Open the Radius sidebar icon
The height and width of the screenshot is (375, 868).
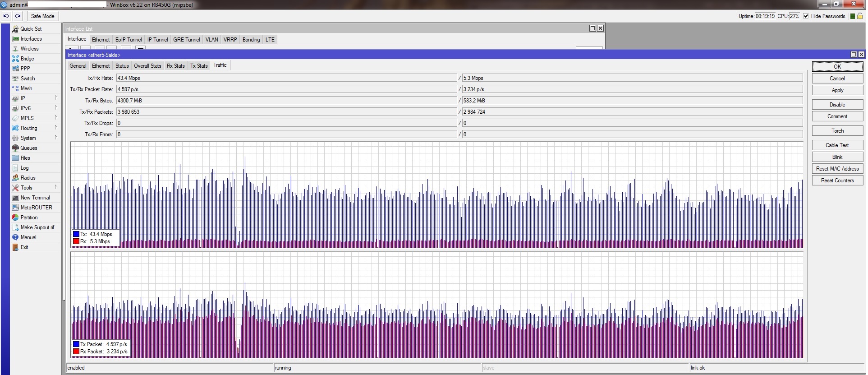[15, 178]
